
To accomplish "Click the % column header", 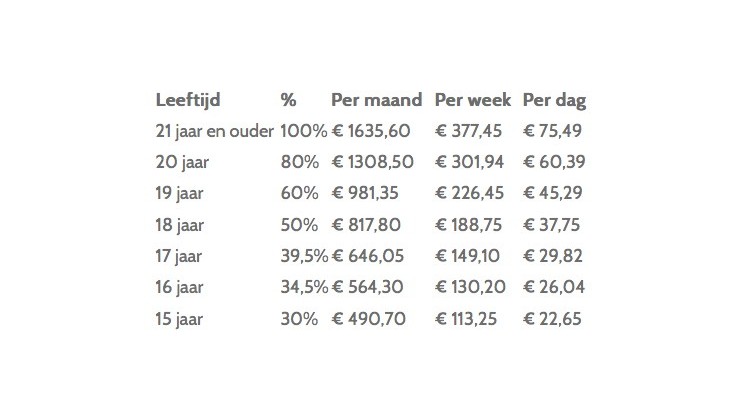I will pos(288,100).
